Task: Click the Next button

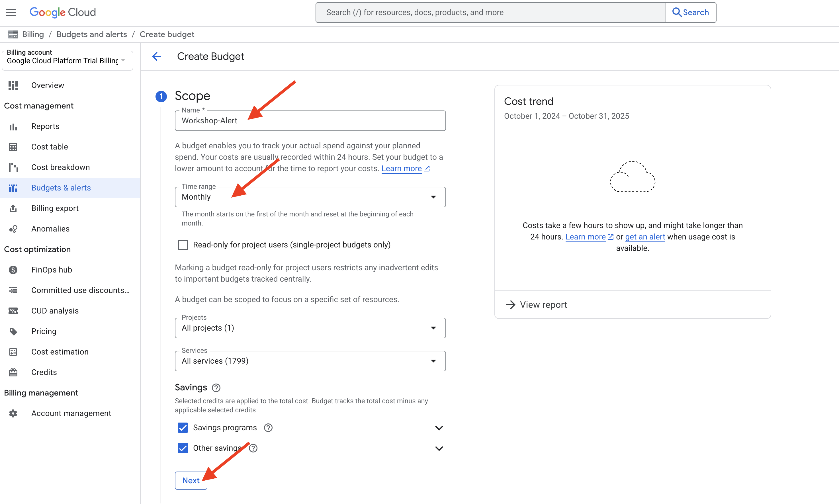Action: 191,480
